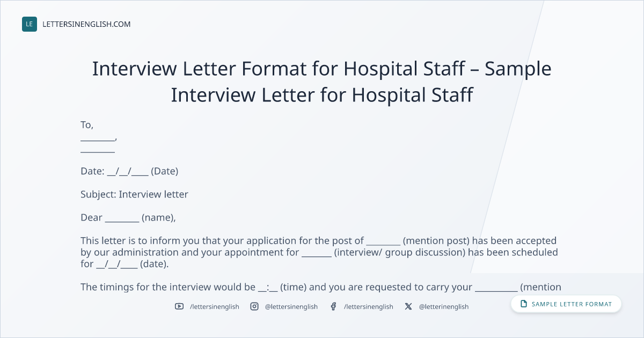Click the Sample Letter Format button
The width and height of the screenshot is (644, 338).
[566, 304]
